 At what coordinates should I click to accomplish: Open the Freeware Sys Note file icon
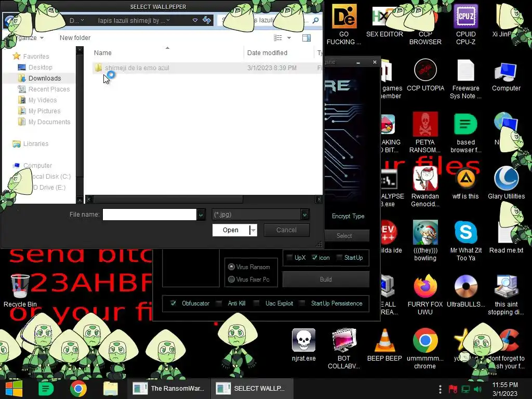[465, 70]
